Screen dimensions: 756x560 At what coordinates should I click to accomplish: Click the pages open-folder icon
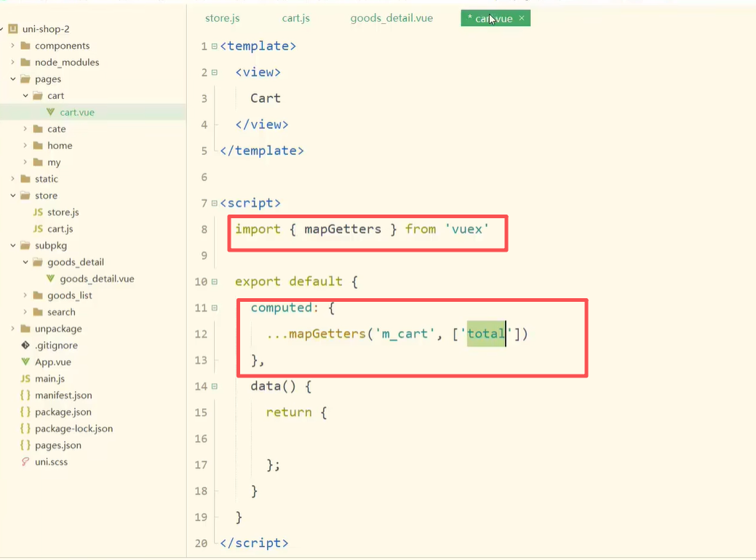click(x=25, y=79)
